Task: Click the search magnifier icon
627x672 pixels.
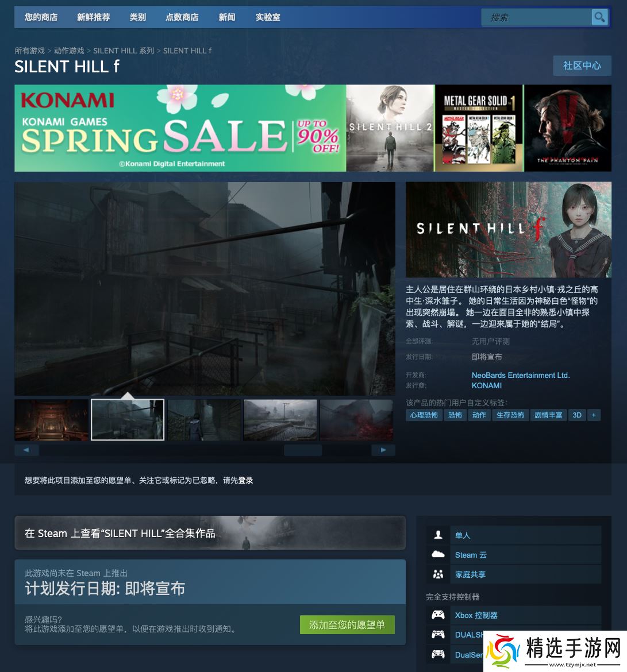Action: click(599, 17)
